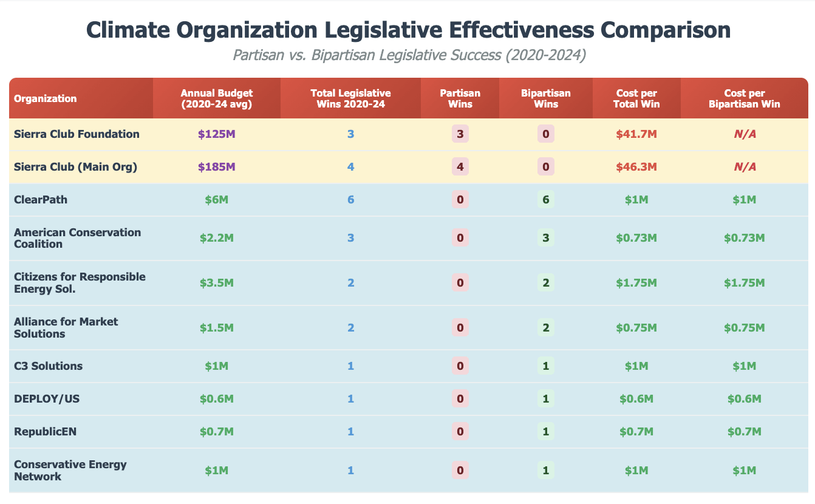Click DEPLOY/US partisan wins badge 0
Viewport: 815px width, 504px height.
[x=460, y=399]
